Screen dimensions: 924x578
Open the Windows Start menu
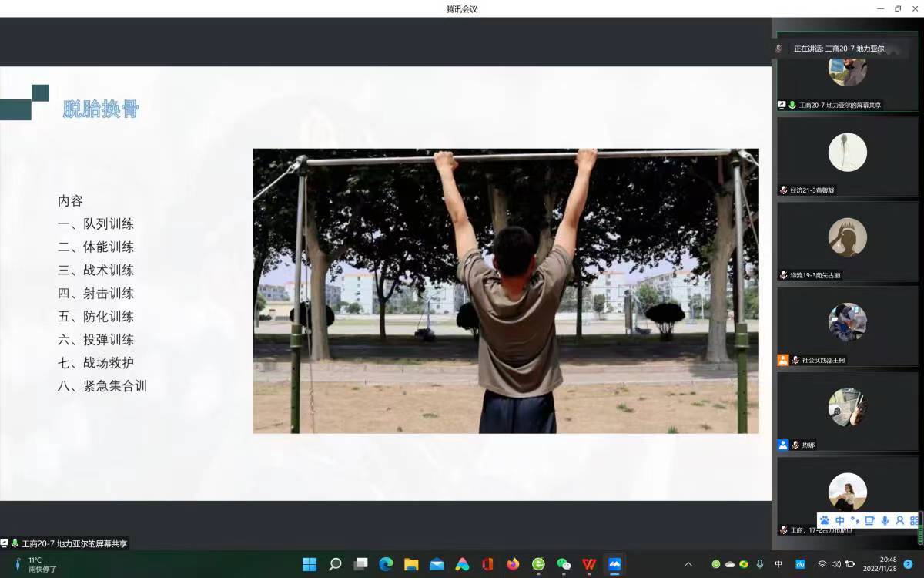click(x=310, y=564)
